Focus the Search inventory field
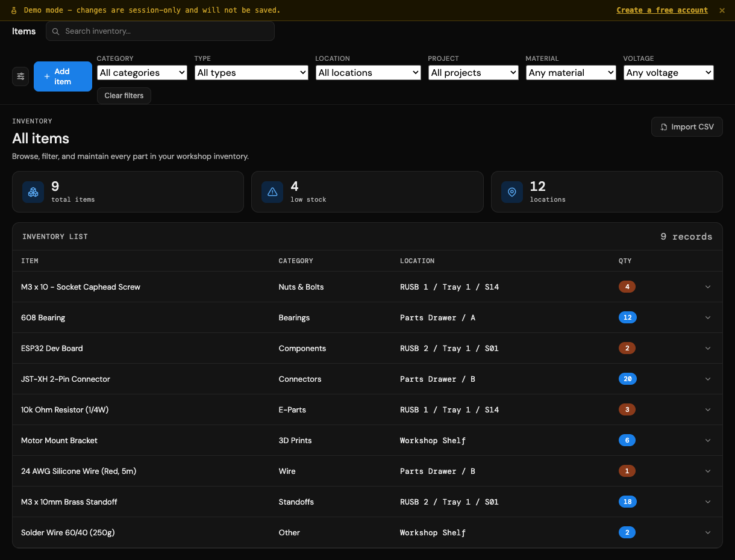The image size is (735, 560). 160,31
